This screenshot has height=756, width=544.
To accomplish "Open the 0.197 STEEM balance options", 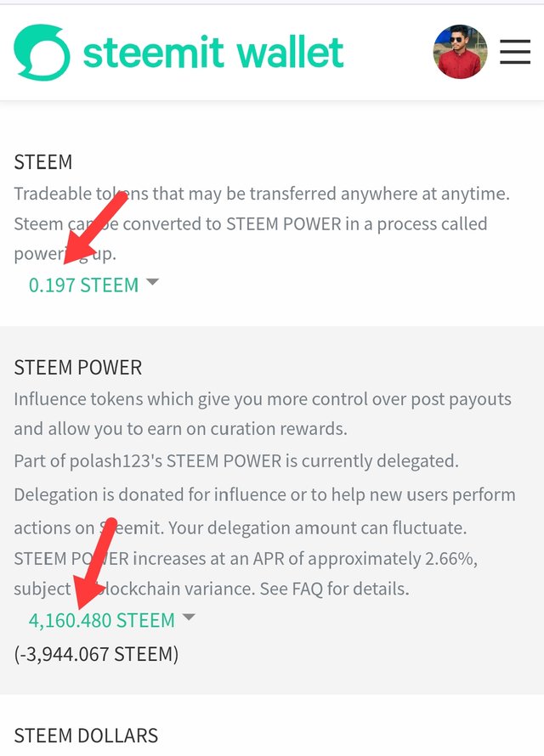I will (83, 285).
